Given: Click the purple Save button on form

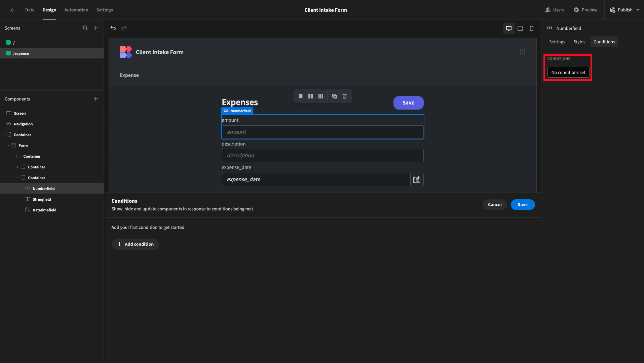Looking at the screenshot, I should point(409,103).
